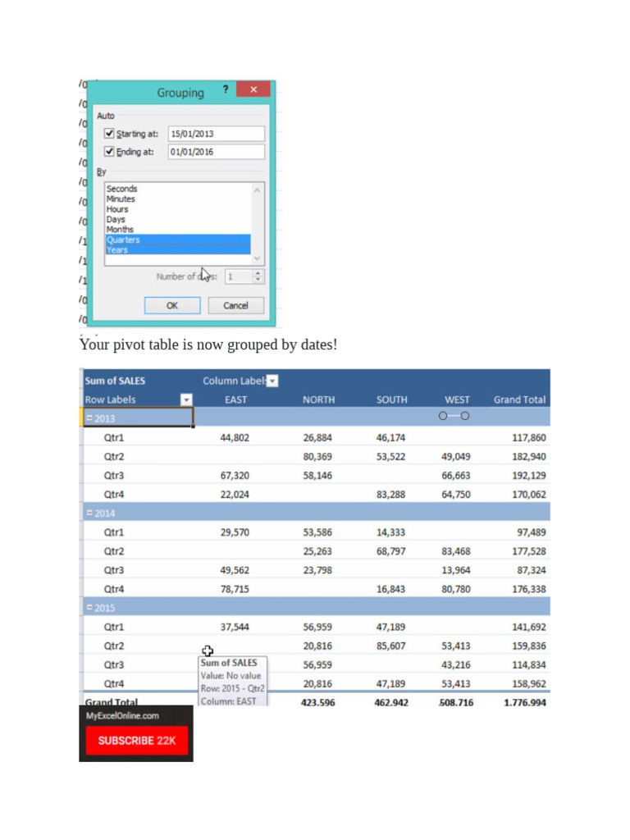Select Hours in the By list
630x840 pixels.
117,209
